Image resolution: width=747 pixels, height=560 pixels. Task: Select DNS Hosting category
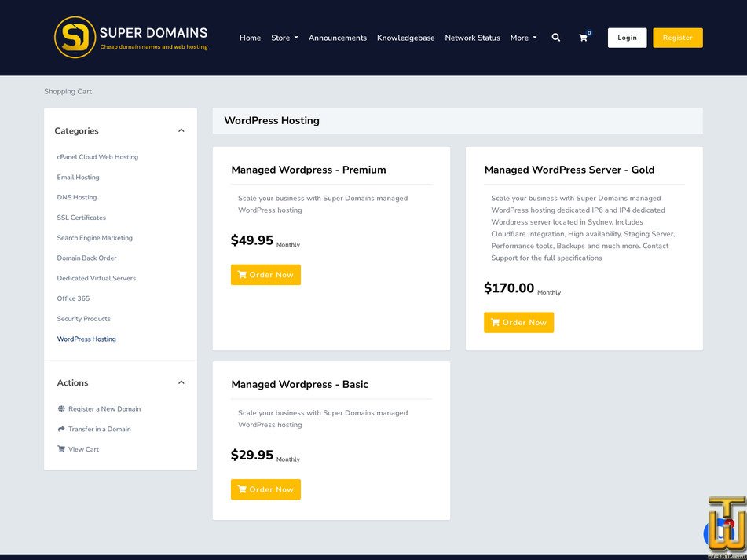[77, 197]
